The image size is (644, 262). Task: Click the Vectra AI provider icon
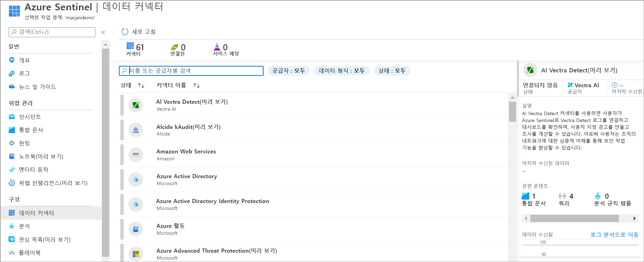tap(570, 85)
